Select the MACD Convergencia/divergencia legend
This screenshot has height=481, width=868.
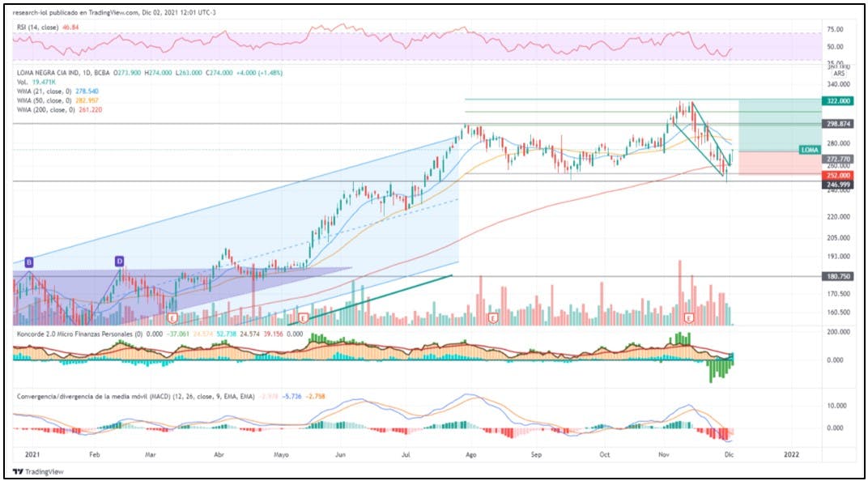(x=171, y=396)
